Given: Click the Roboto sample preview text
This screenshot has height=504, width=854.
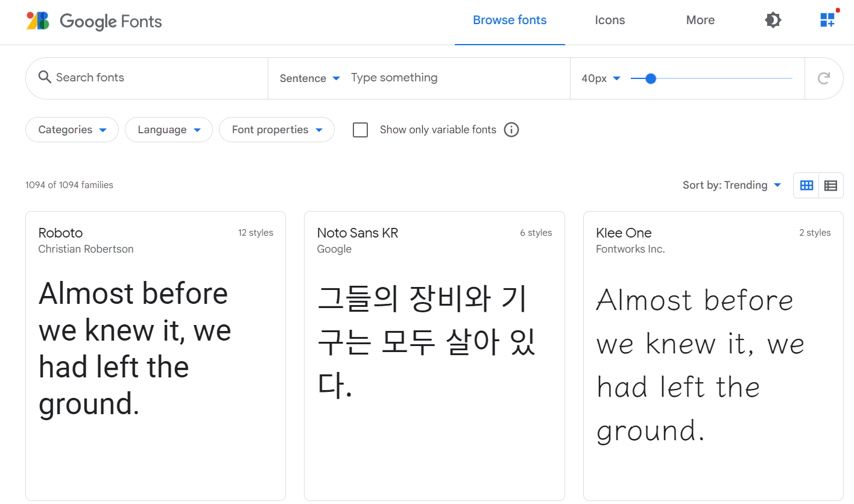Looking at the screenshot, I should (x=135, y=349).
